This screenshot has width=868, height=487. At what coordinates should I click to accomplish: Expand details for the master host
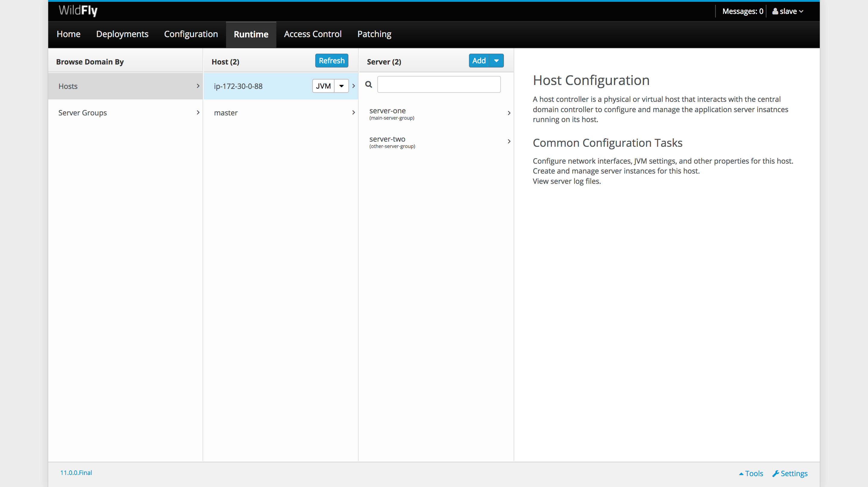tap(353, 113)
